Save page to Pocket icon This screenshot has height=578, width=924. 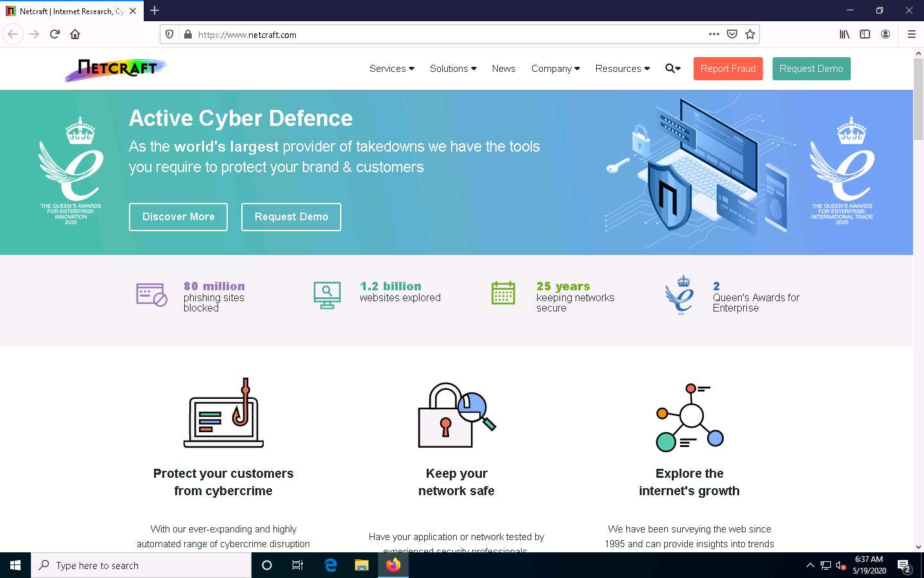tap(732, 34)
